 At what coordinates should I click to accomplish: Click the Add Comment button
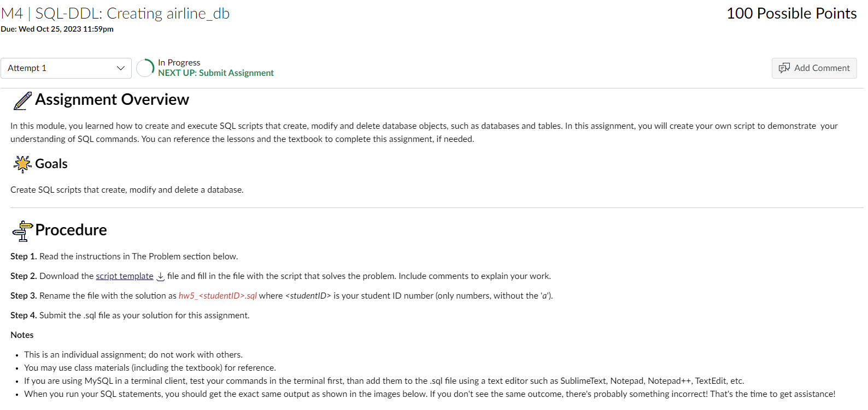pos(814,68)
